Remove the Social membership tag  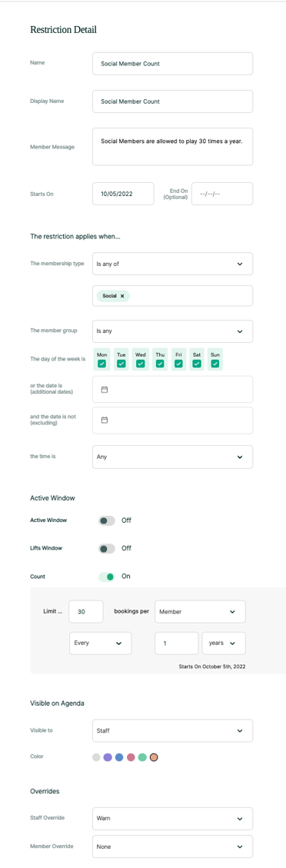point(122,296)
